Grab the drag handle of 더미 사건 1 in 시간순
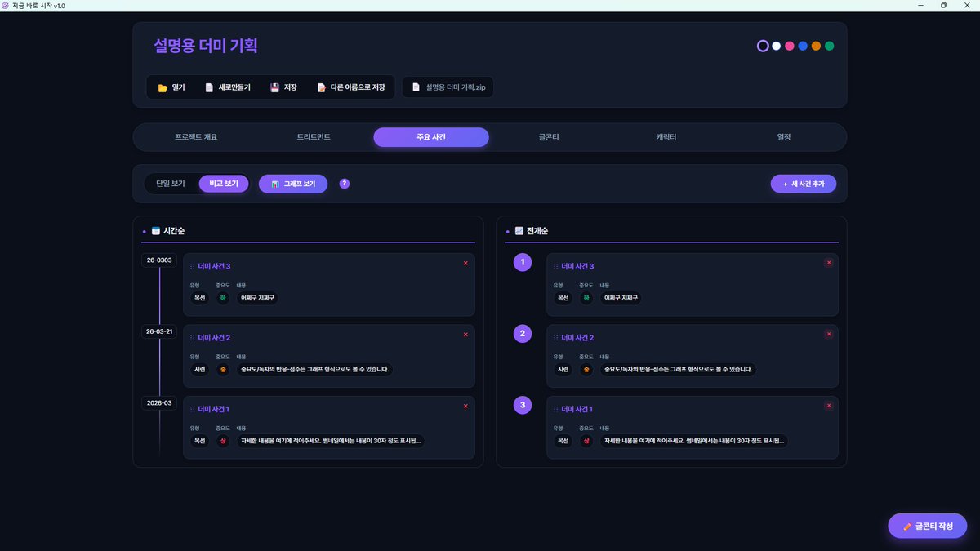This screenshot has height=551, width=980. tap(193, 409)
